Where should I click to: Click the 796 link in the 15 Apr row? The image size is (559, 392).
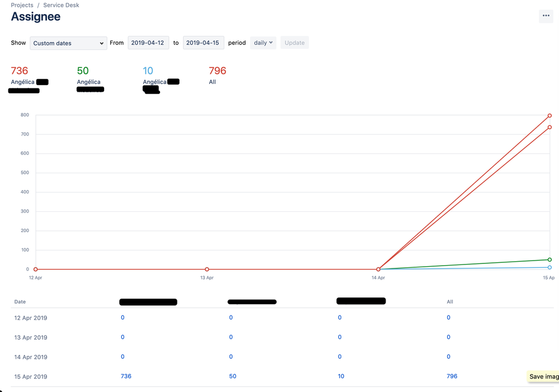point(452,376)
